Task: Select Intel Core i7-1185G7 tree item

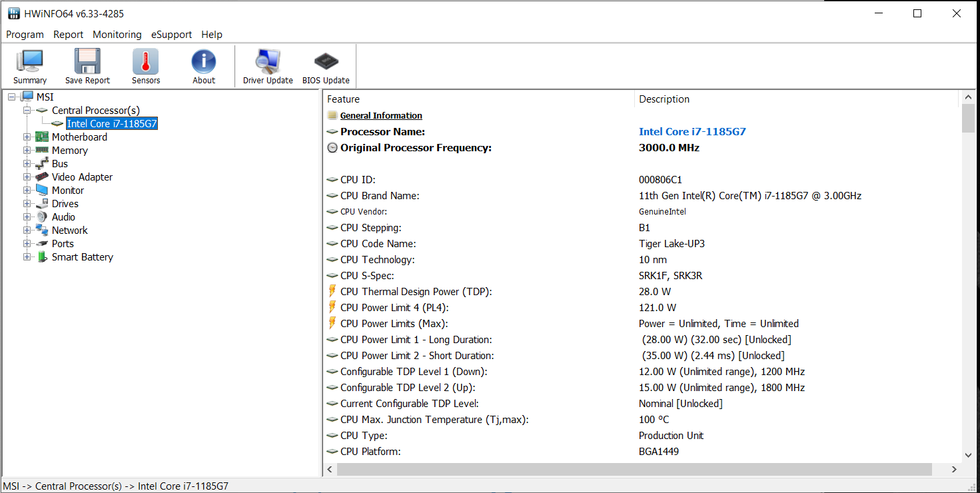Action: tap(112, 124)
